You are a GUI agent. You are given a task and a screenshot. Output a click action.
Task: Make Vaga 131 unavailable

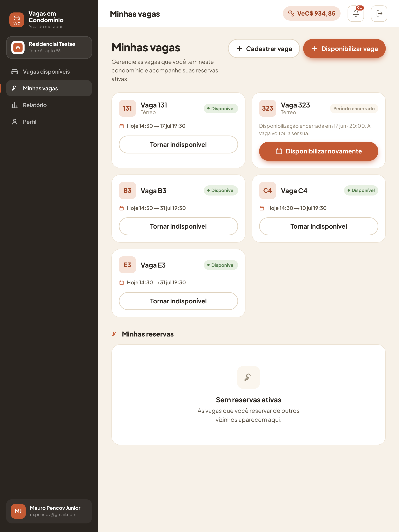pyautogui.click(x=178, y=144)
